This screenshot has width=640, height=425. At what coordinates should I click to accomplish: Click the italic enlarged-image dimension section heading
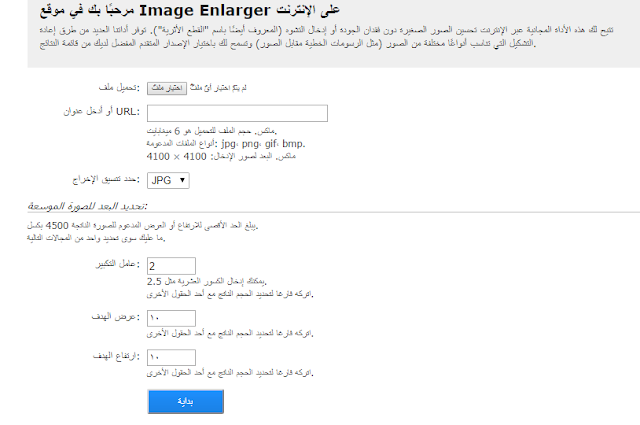[87, 206]
